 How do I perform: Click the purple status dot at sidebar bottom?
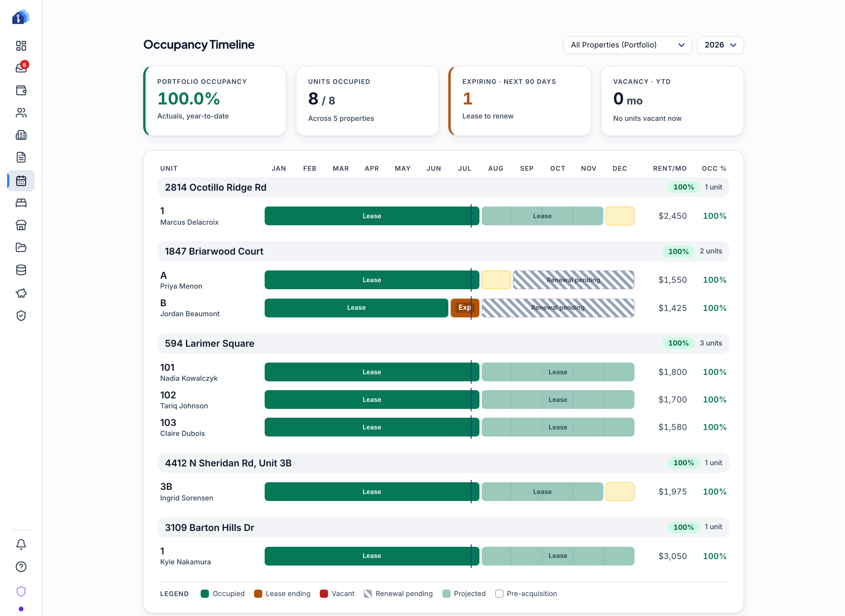[21, 609]
